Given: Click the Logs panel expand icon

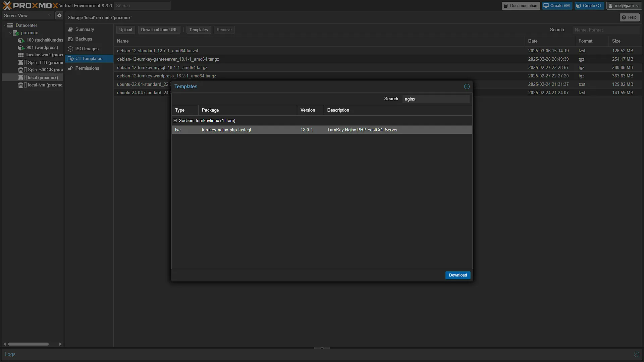Looking at the screenshot, I should pyautogui.click(x=636, y=354).
